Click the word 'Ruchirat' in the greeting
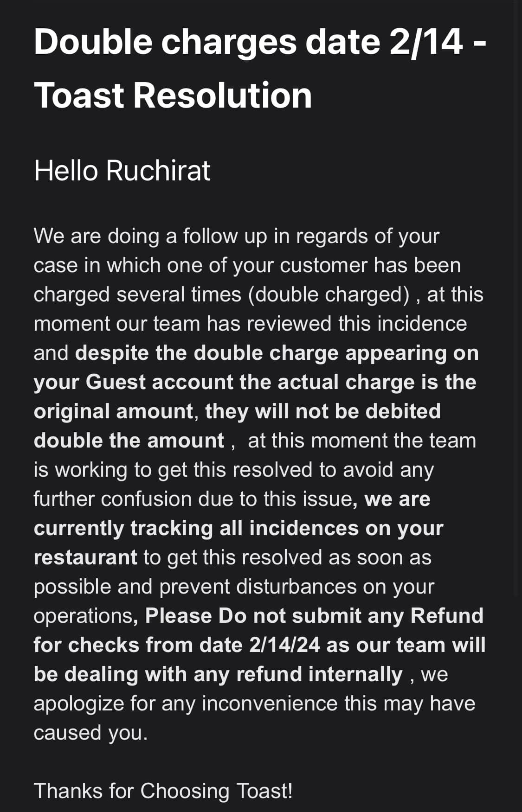This screenshot has width=522, height=812. [x=158, y=171]
